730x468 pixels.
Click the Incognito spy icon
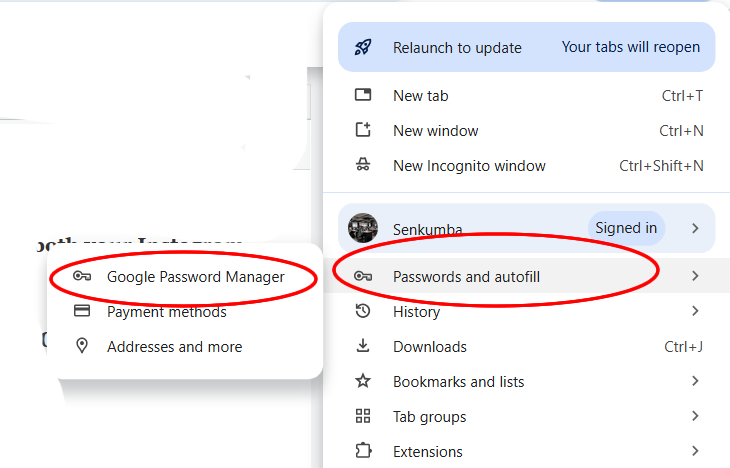tap(364, 166)
